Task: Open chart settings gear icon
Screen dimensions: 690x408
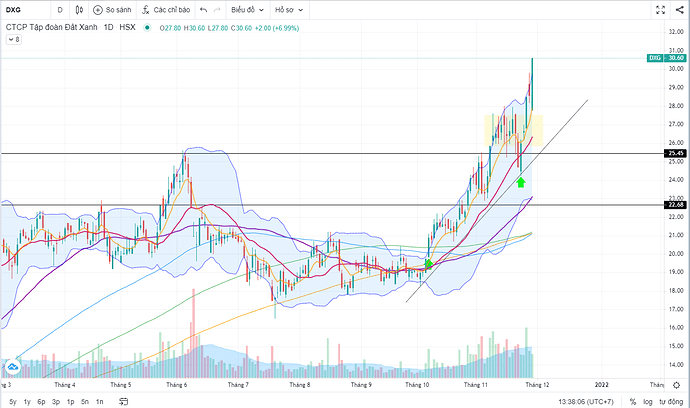Action: point(676,385)
